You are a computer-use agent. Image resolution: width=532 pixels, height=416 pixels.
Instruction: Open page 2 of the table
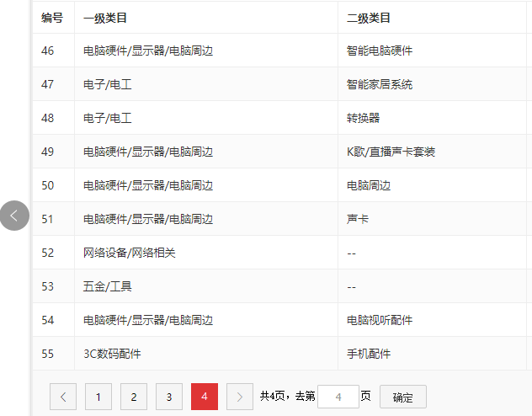[x=134, y=397]
